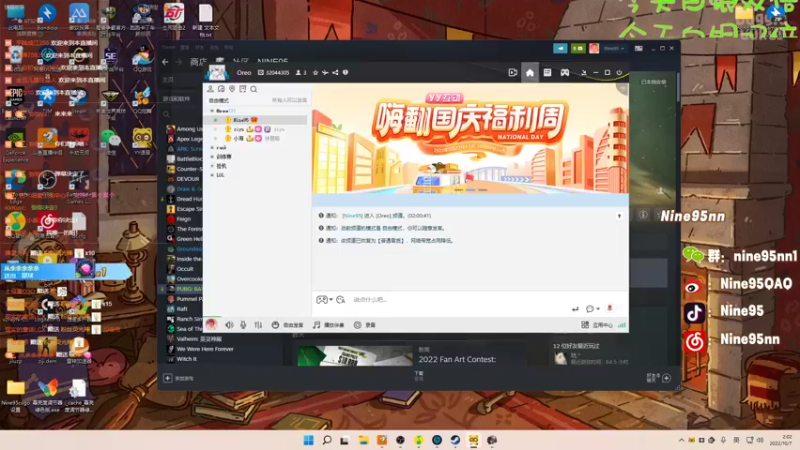This screenshot has width=800, height=450.
Task: Click own avatar in YY bottom bar
Action: [211, 324]
